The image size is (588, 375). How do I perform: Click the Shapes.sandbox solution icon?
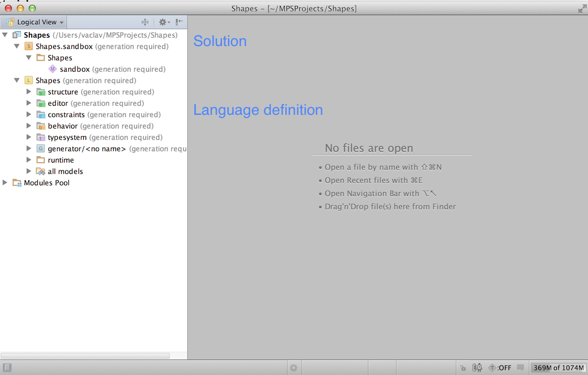click(x=29, y=47)
